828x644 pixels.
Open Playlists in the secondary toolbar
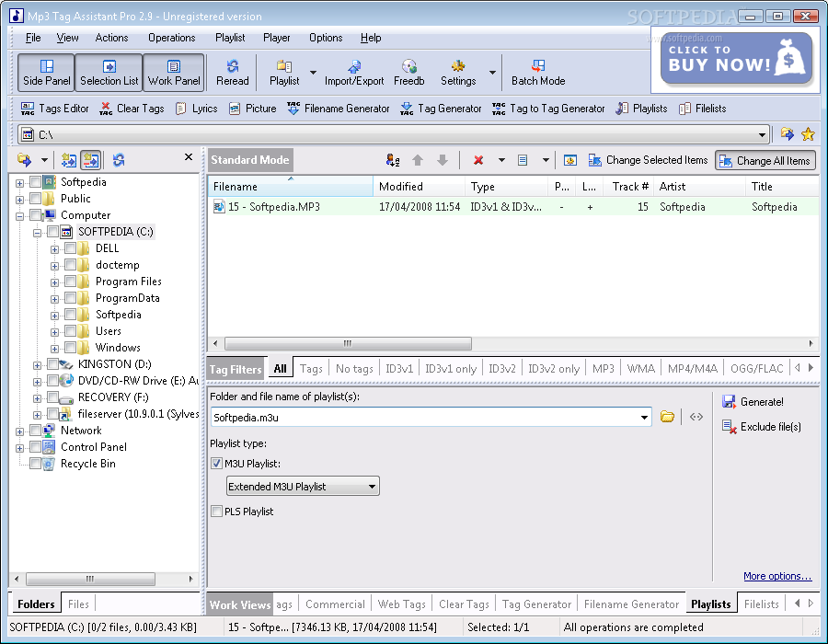(x=641, y=109)
